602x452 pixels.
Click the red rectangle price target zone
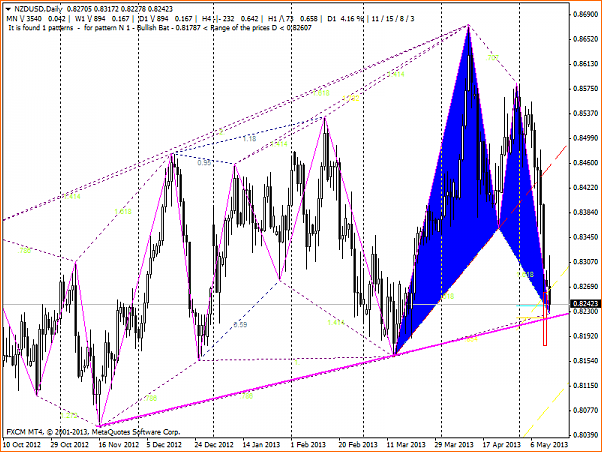pyautogui.click(x=545, y=319)
